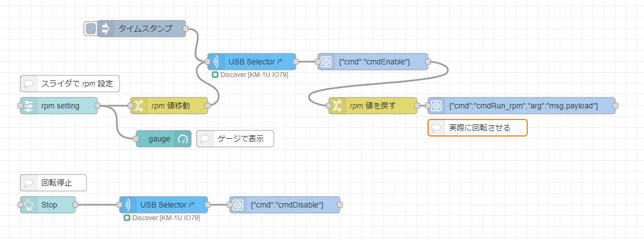
Task: Select the スライダで rpm 設定 comment node
Action: 70,84
